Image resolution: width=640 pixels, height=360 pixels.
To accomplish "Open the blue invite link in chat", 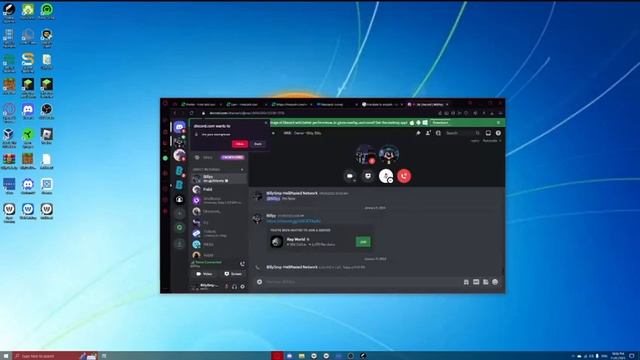I will click(293, 221).
